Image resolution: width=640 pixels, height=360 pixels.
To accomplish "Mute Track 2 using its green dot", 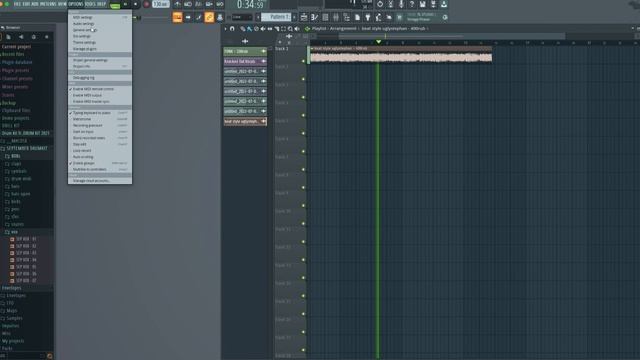I will 303,79.
